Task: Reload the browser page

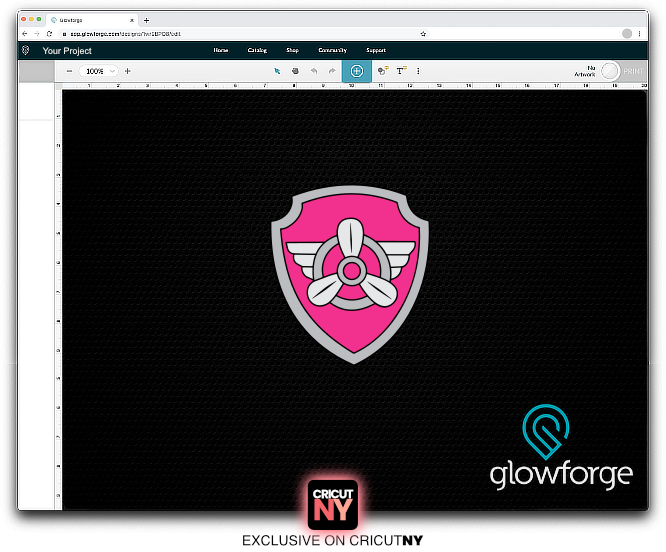Action: coord(49,34)
